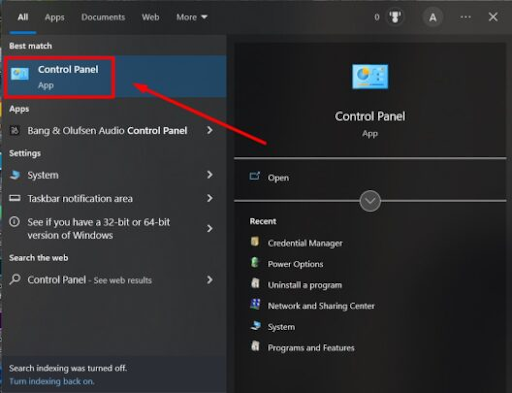Image resolution: width=512 pixels, height=393 pixels.
Task: Expand arrow beside System settings result
Action: [210, 175]
